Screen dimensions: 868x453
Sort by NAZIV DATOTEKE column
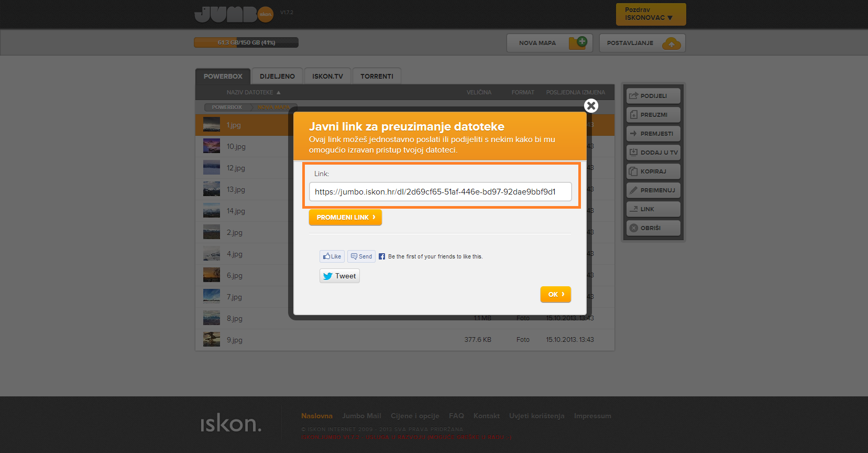254,92
